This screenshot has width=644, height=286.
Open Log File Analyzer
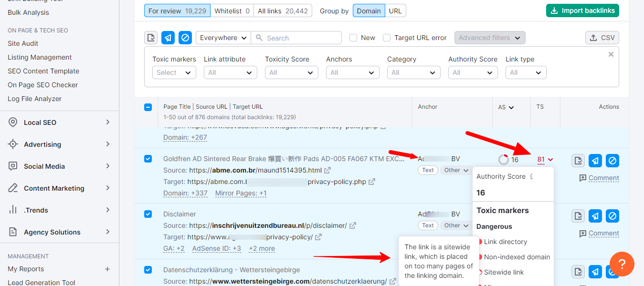[34, 99]
